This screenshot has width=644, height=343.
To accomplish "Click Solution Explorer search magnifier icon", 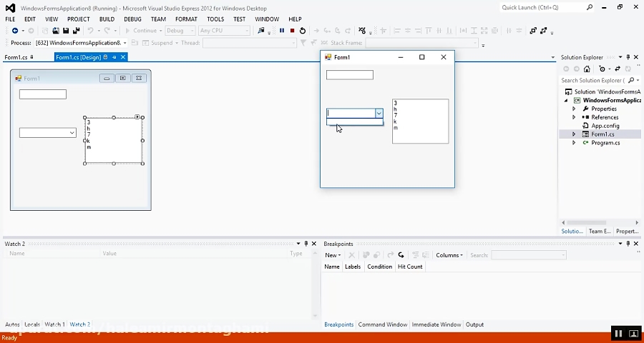I will [x=630, y=81].
